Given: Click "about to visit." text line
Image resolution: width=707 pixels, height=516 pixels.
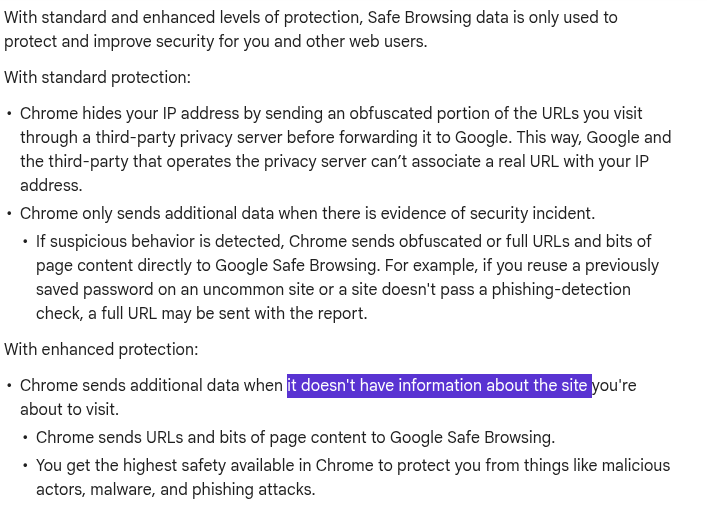Looking at the screenshot, I should coord(69,410).
